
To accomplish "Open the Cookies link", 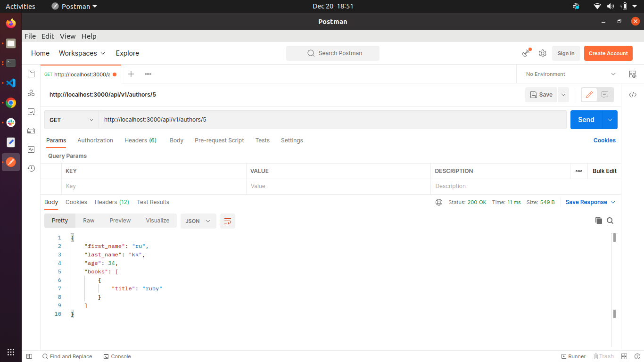I will [604, 140].
